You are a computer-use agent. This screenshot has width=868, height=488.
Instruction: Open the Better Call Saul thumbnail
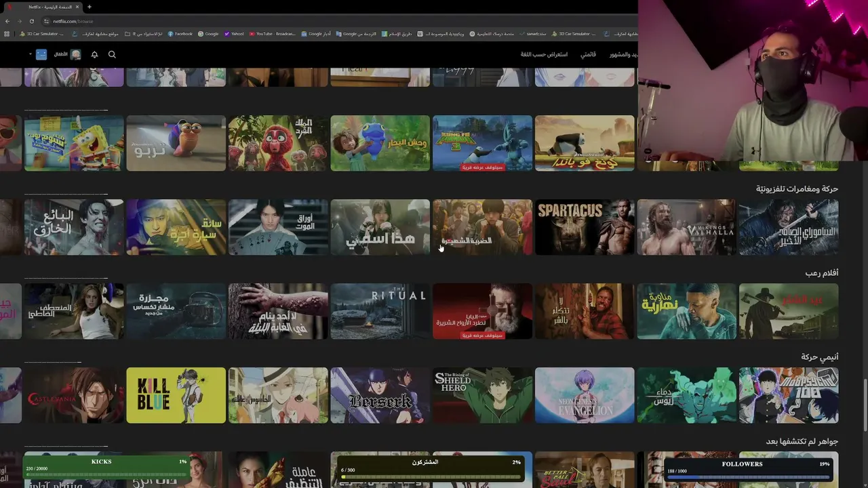(x=585, y=470)
